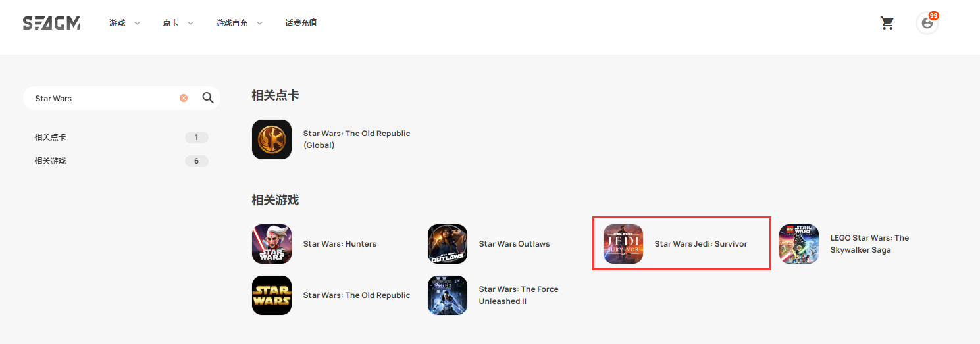Open Star Wars Outlaws game icon
Image resolution: width=980 pixels, height=344 pixels.
pyautogui.click(x=448, y=244)
